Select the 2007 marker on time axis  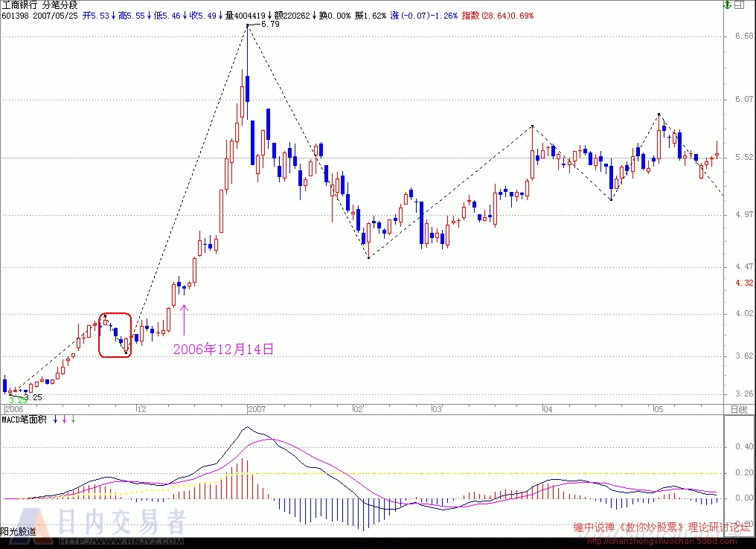(x=257, y=409)
